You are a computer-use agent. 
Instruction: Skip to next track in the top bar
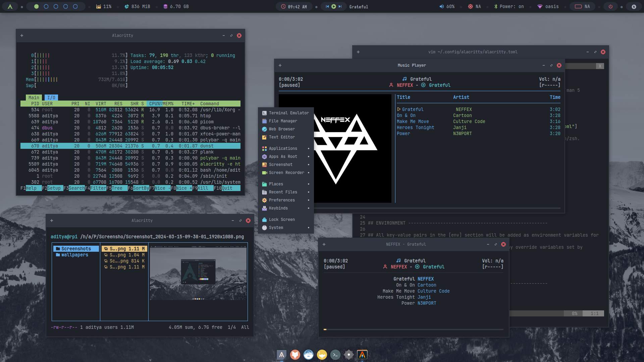click(340, 6)
